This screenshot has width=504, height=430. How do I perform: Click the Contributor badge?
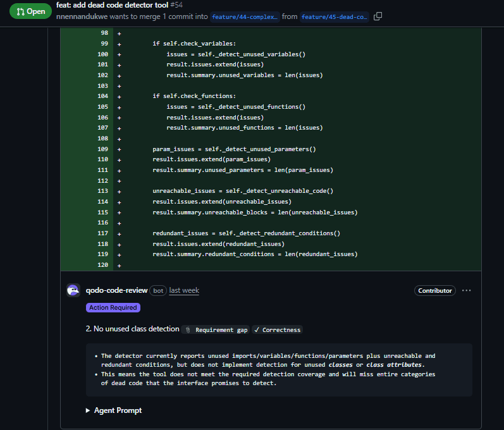click(434, 290)
